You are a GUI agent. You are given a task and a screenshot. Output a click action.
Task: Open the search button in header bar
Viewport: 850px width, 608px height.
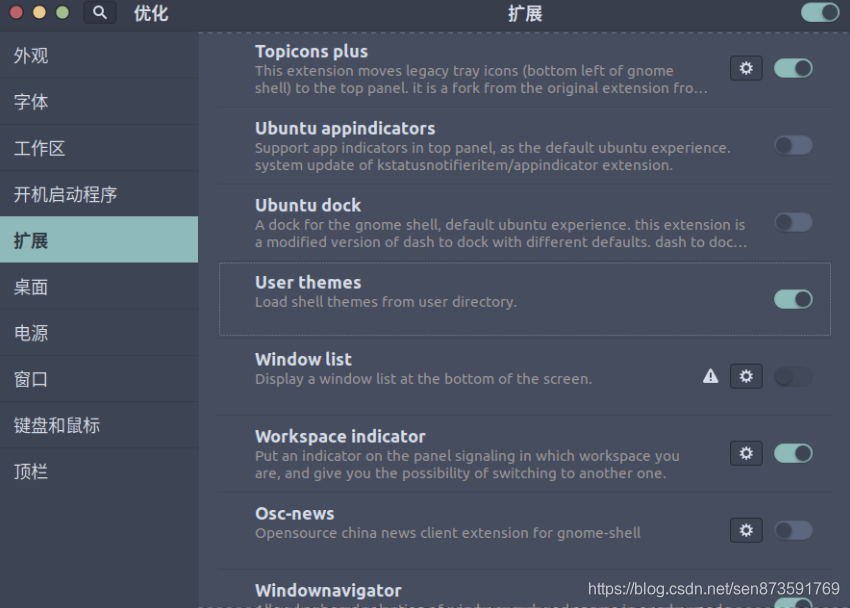[x=100, y=12]
